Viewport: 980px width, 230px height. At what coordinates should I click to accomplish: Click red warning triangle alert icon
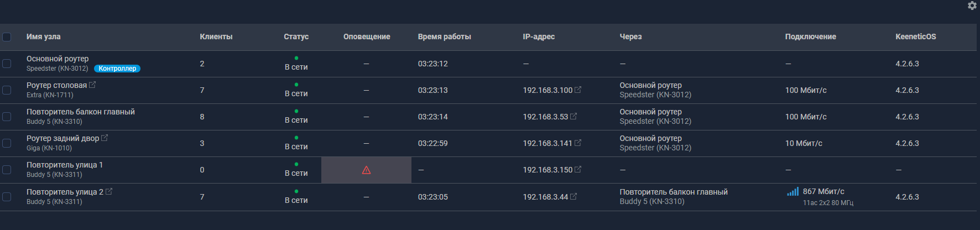(x=366, y=170)
